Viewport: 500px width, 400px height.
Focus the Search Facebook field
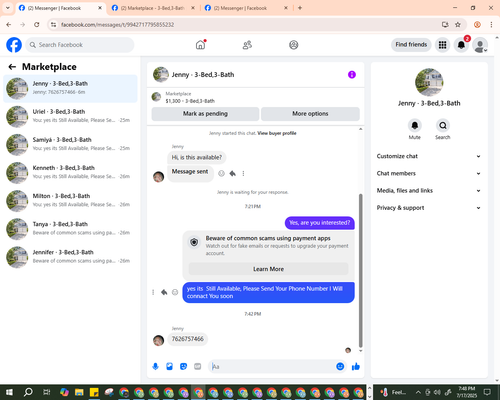pos(80,45)
